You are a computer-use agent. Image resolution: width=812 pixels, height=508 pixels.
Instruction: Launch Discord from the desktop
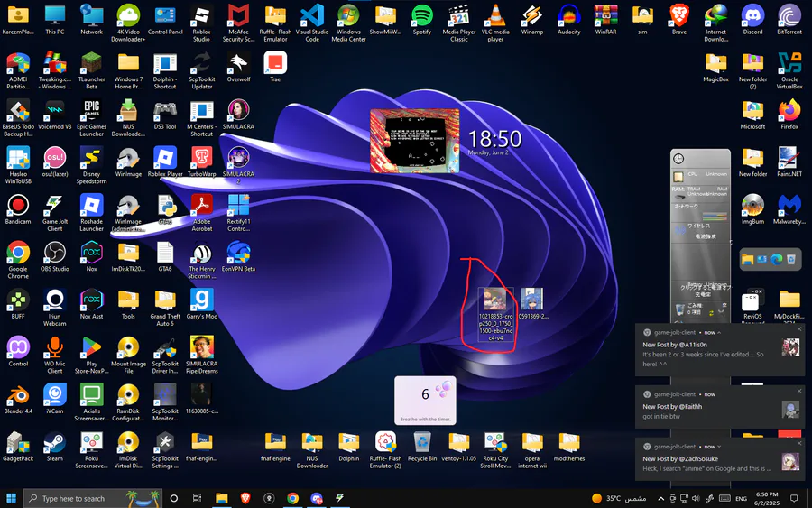tap(752, 20)
